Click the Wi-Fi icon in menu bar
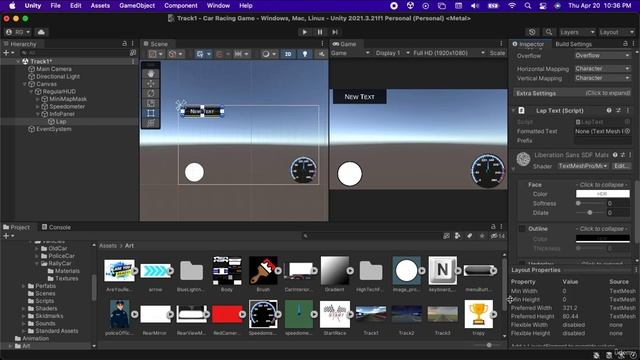The image size is (640, 360). pos(512,6)
